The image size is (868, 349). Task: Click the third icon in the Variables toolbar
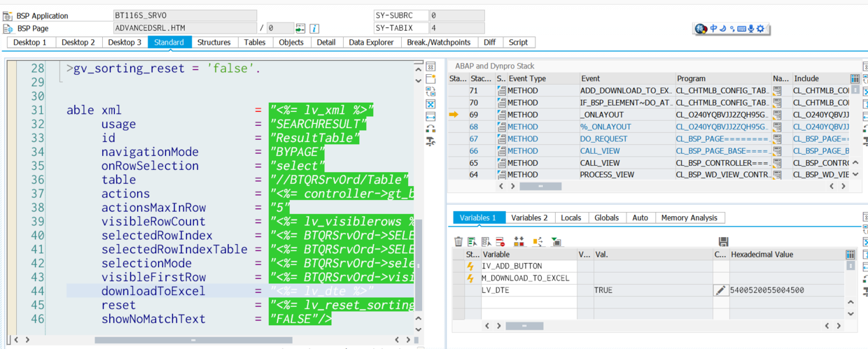pyautogui.click(x=486, y=241)
